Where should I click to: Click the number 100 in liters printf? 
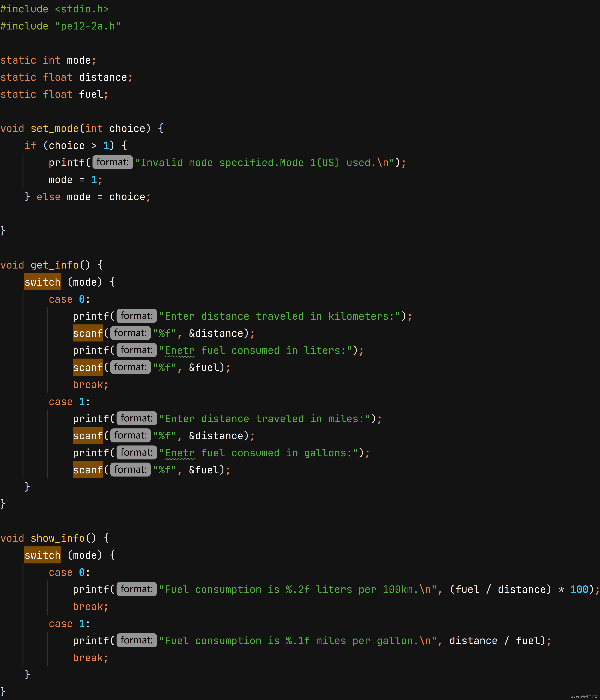pyautogui.click(x=579, y=589)
